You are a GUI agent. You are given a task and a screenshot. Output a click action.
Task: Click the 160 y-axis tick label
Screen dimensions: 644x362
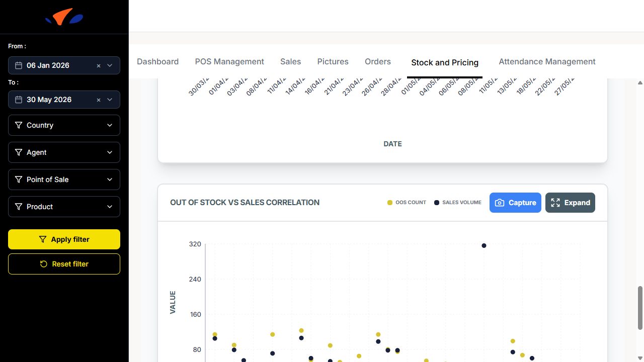[x=195, y=315]
